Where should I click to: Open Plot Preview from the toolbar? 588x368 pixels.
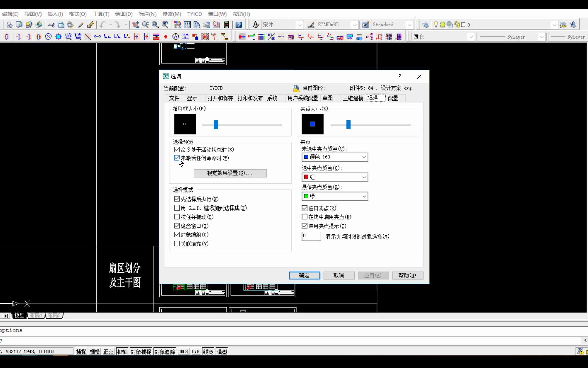pyautogui.click(x=19, y=25)
